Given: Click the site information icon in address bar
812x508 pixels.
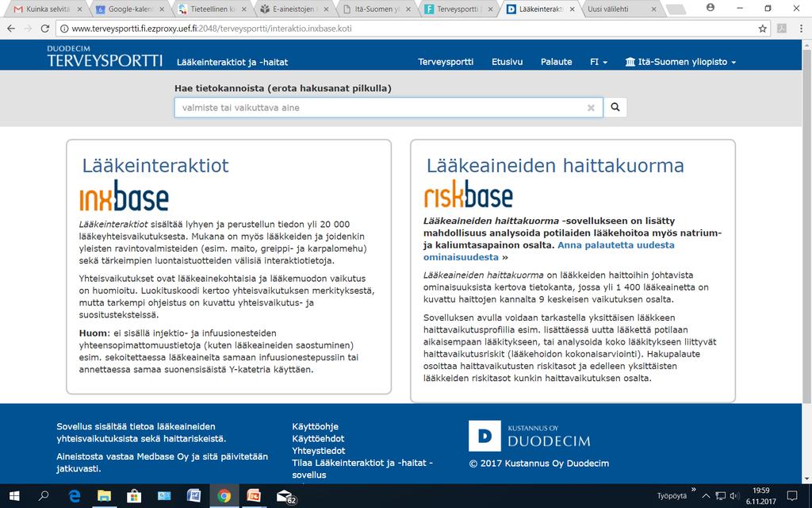Looking at the screenshot, I should point(63,29).
